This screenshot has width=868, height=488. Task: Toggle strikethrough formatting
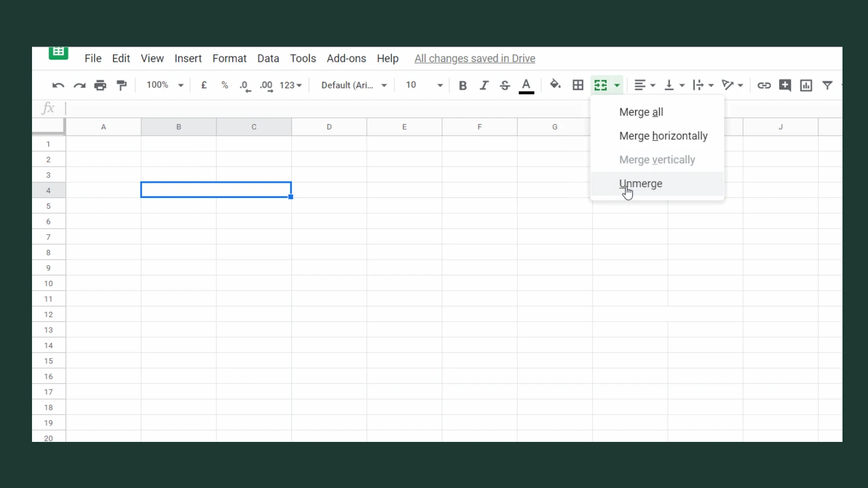[505, 85]
